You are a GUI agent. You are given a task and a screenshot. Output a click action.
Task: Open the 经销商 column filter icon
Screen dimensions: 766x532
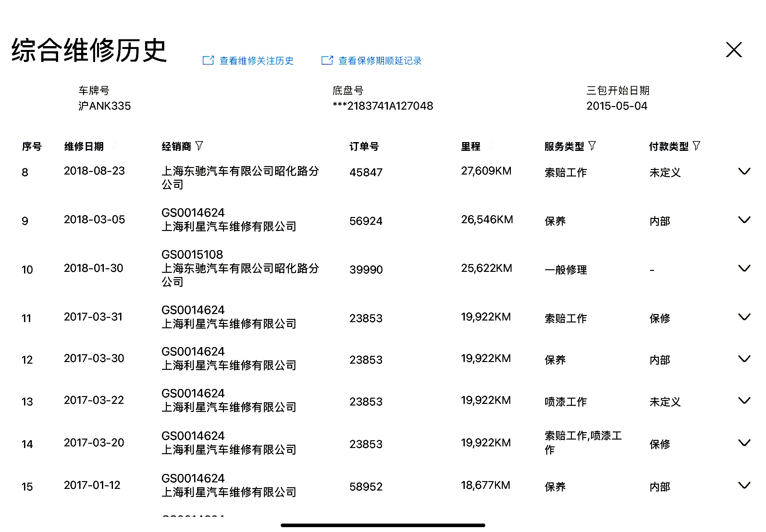coord(199,146)
